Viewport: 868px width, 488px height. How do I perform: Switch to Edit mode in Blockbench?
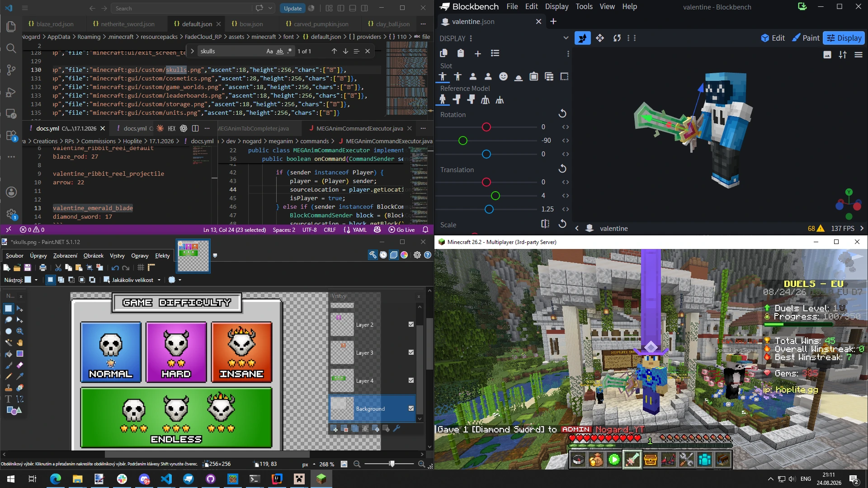[773, 38]
